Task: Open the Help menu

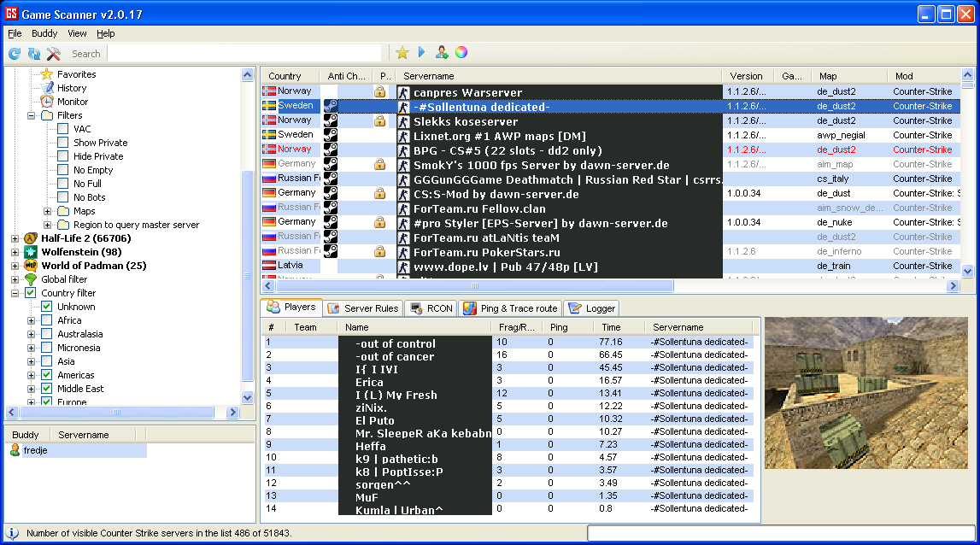Action: point(106,34)
